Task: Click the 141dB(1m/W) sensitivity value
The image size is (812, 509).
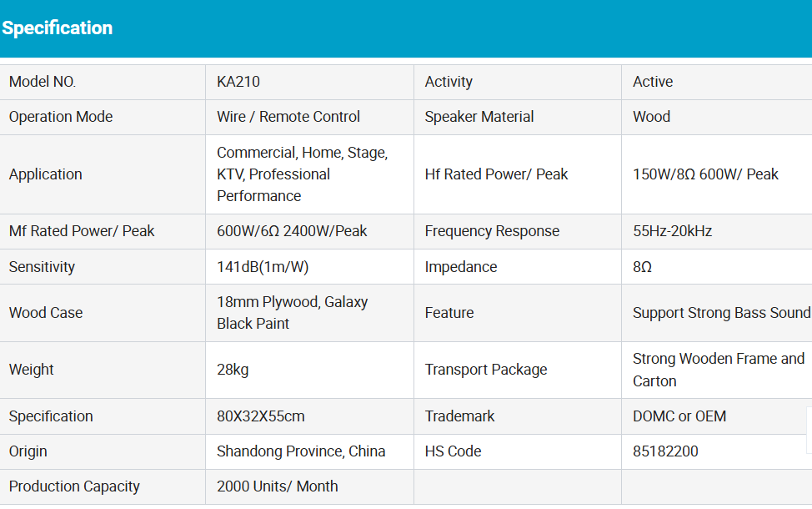Action: tap(263, 267)
